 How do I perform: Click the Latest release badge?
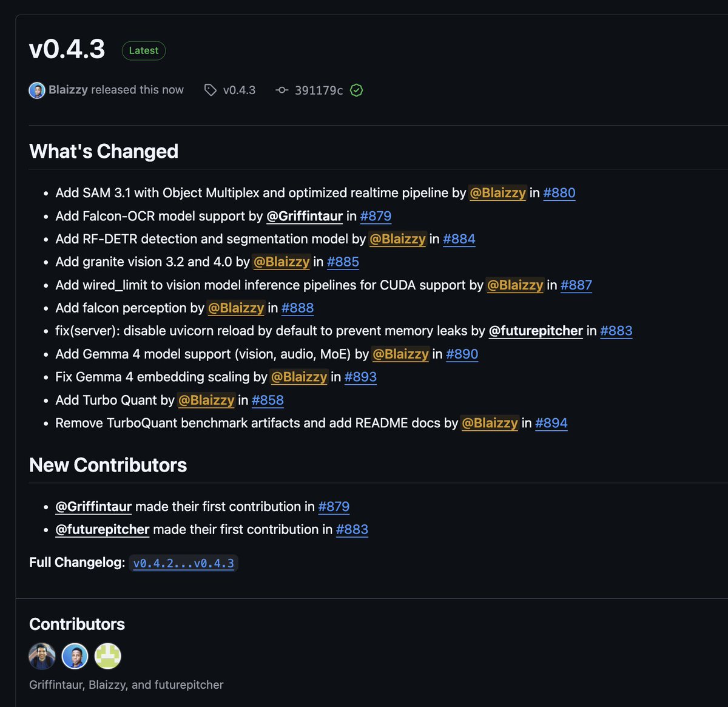pyautogui.click(x=143, y=50)
